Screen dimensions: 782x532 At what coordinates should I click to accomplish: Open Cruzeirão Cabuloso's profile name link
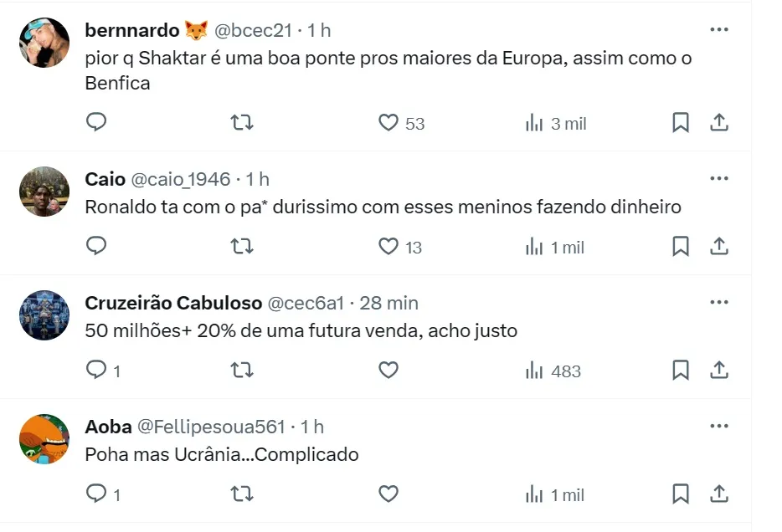172,303
